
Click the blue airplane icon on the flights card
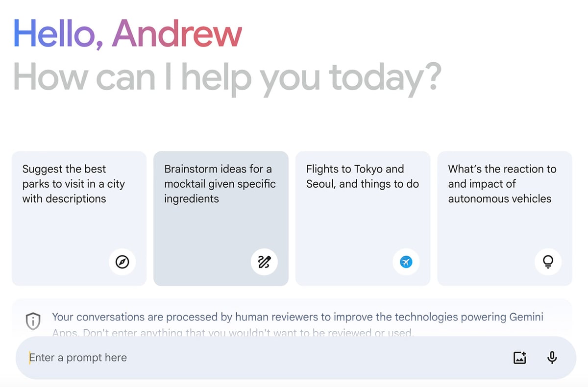click(x=406, y=262)
